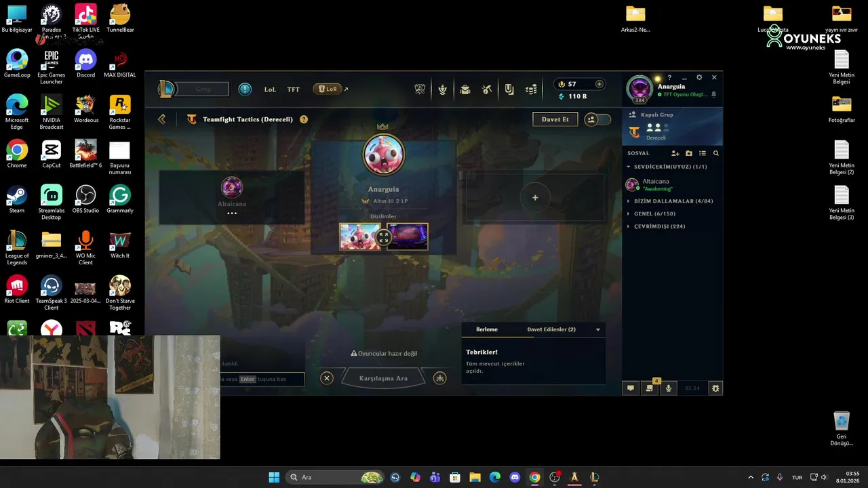Click the Davet Et button
The height and width of the screenshot is (488, 868).
[555, 119]
